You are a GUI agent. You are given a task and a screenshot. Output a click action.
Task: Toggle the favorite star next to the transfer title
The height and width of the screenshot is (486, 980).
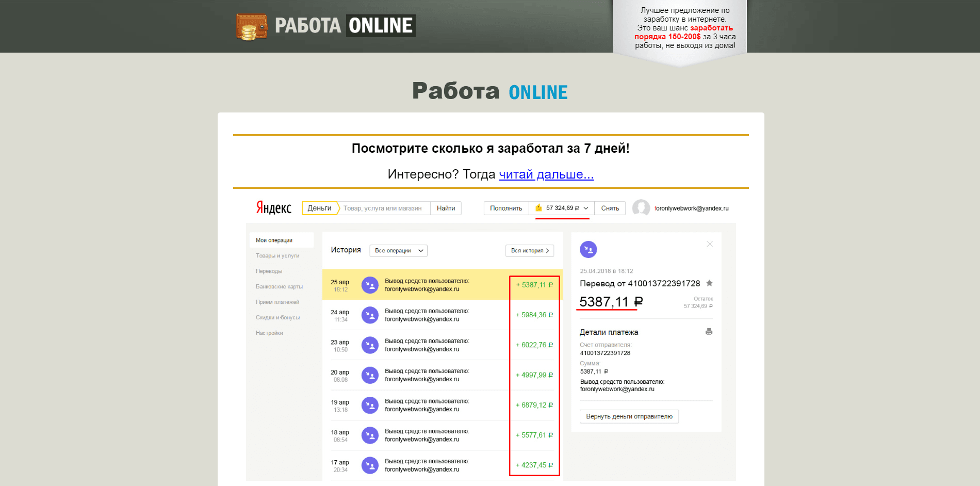click(x=709, y=283)
